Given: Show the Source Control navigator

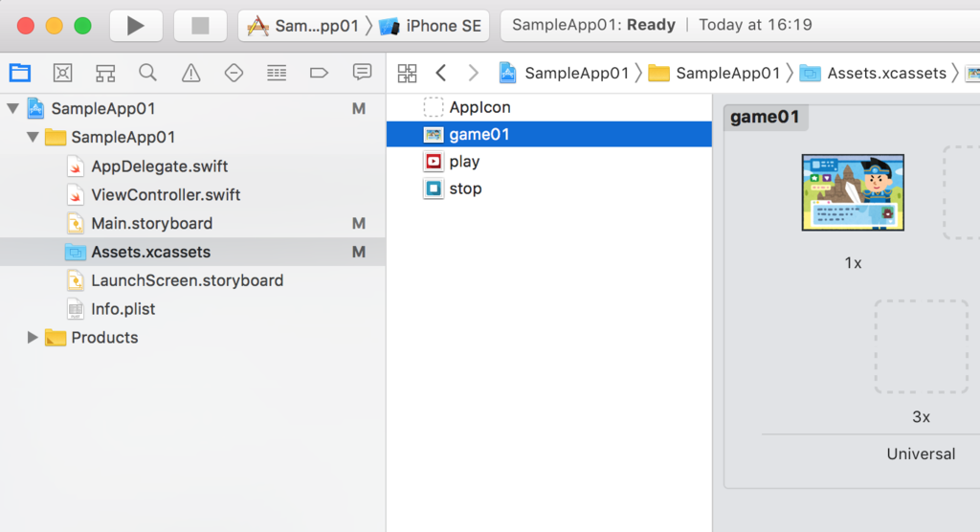Looking at the screenshot, I should pos(62,73).
